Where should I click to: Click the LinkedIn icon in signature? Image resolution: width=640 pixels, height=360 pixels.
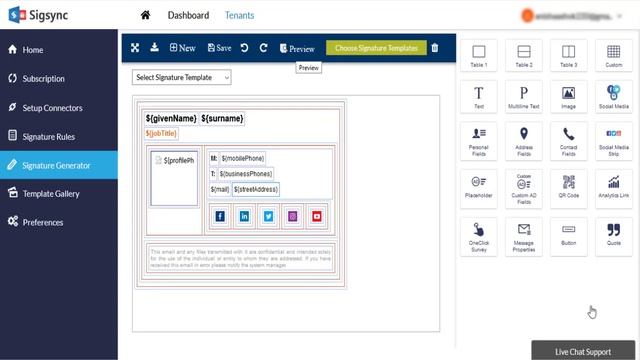point(244,216)
